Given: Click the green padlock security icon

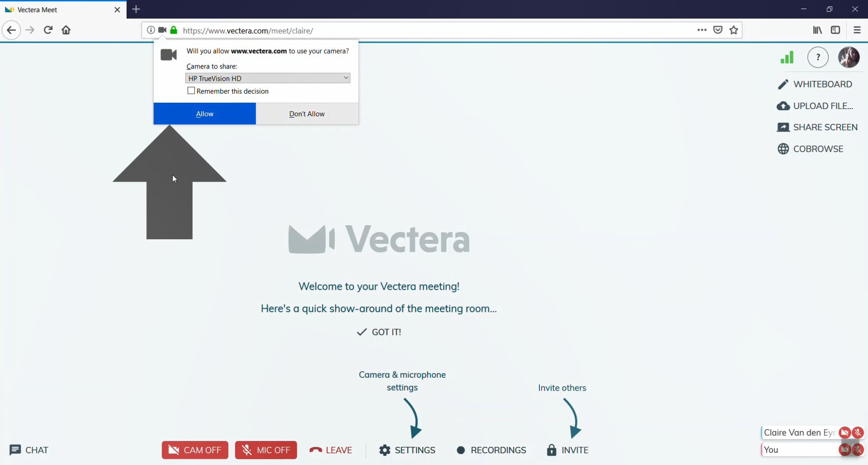Looking at the screenshot, I should [x=173, y=30].
